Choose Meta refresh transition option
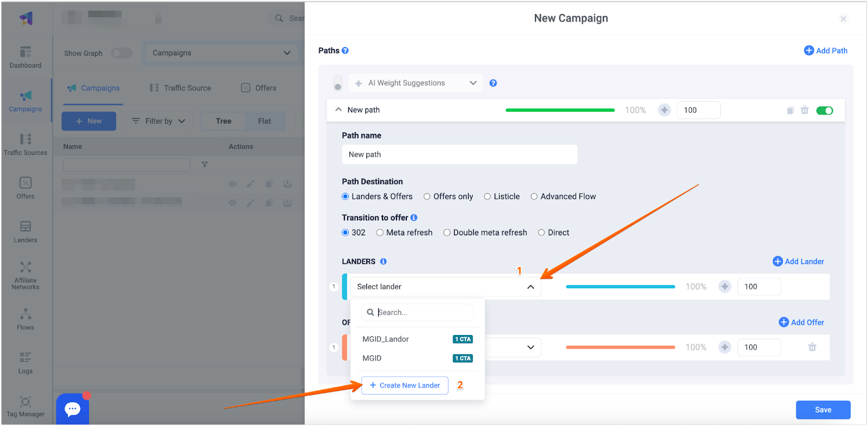Screen dimensions: 868x426 [380, 233]
